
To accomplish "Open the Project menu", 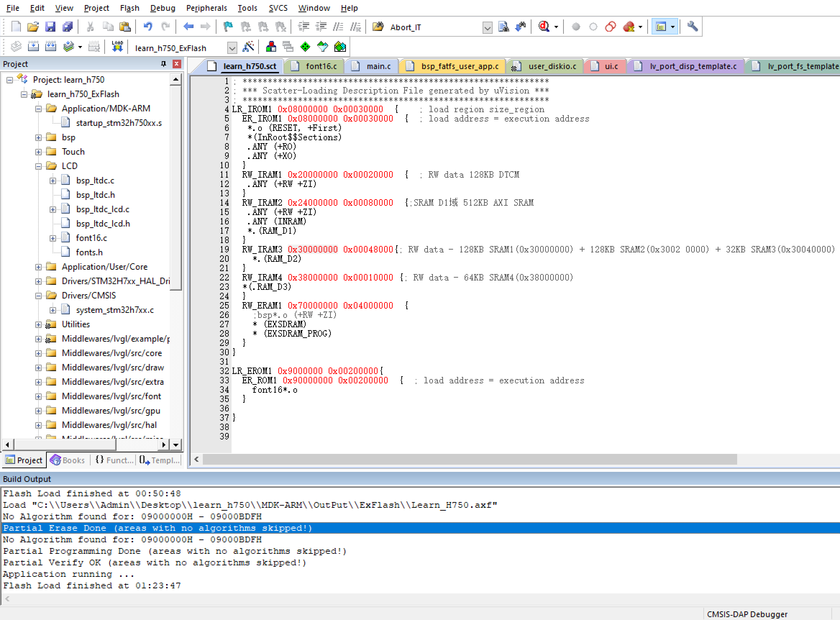I will 96,8.
